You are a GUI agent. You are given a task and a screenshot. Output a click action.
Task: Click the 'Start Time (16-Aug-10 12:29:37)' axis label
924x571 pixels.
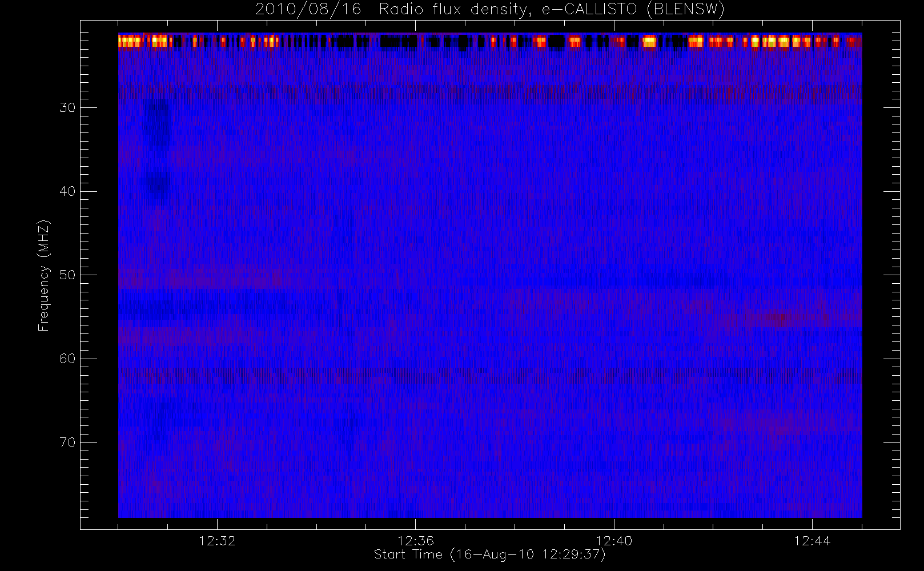click(x=489, y=554)
